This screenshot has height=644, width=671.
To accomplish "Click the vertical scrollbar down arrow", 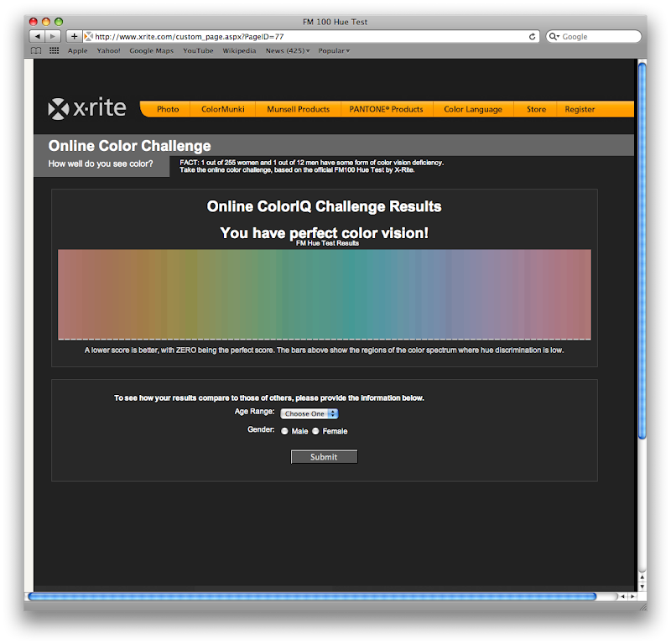I will coord(642,587).
